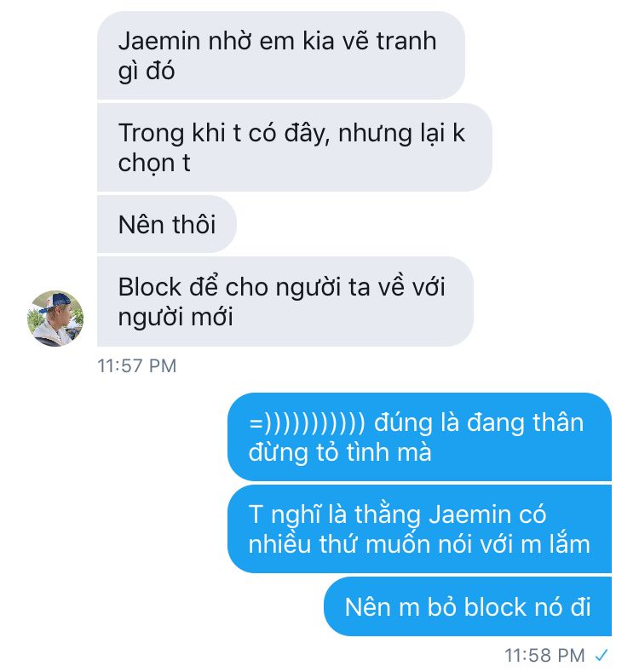Tap the "T nghĩ là thằng Jaemin" sent bubble
Screen dimensions: 639x672
[x=419, y=529]
